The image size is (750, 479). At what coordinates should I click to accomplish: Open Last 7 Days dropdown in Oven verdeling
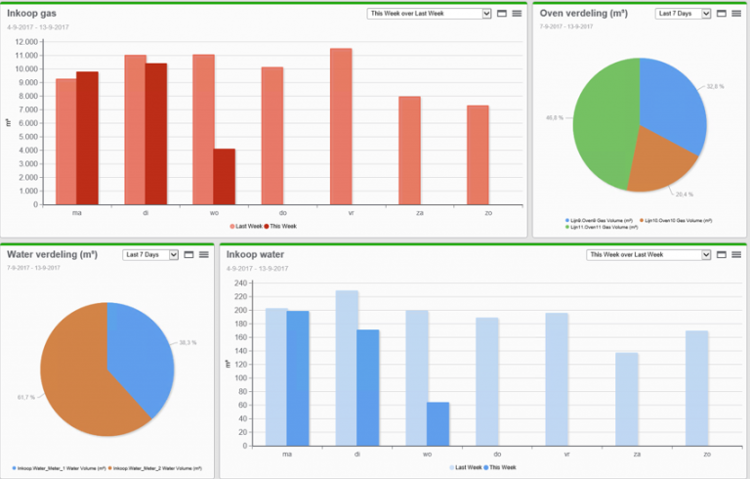click(683, 13)
